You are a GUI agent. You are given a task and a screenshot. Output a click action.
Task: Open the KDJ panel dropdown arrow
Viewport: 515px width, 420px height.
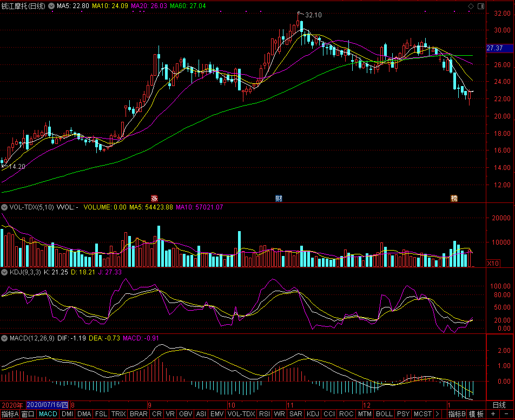[x=4, y=272]
